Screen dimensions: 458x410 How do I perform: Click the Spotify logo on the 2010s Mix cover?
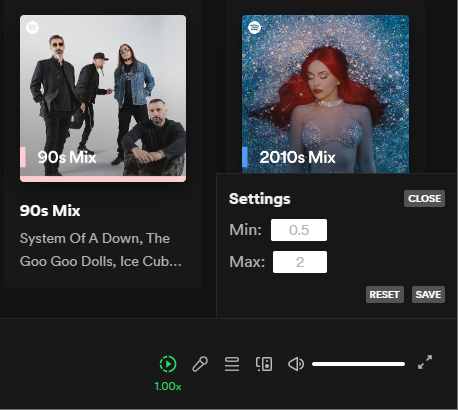tap(254, 27)
